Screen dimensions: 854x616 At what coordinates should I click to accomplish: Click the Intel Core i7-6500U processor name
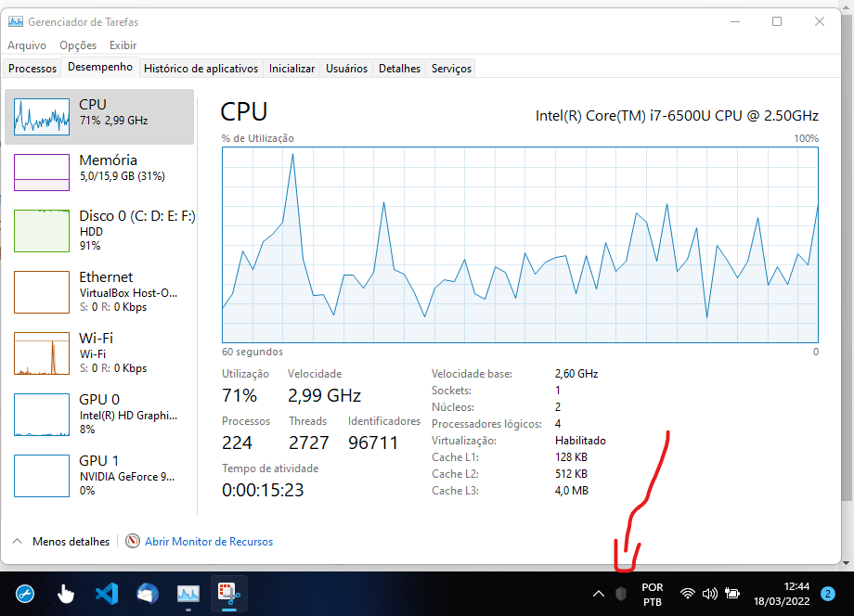point(677,116)
